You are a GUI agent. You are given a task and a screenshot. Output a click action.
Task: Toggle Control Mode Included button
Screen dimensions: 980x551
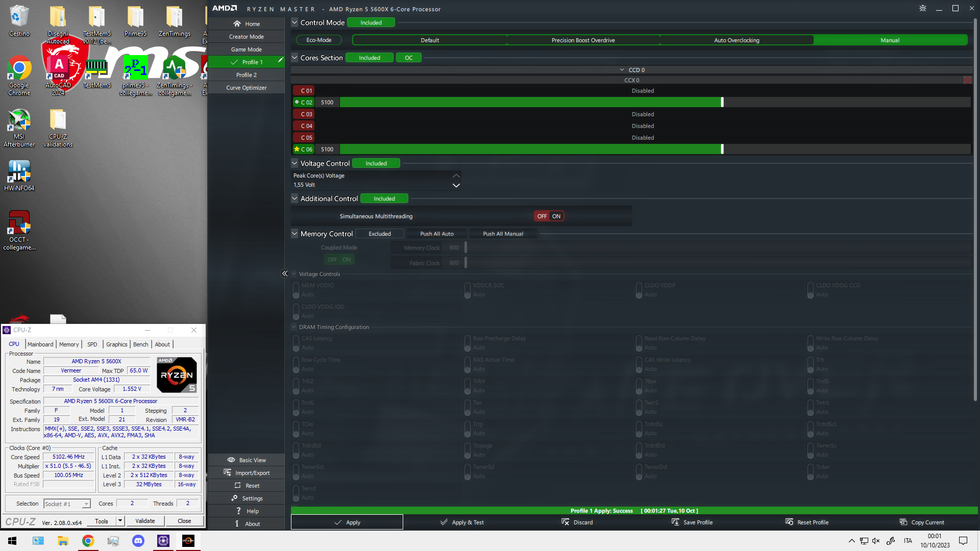371,22
